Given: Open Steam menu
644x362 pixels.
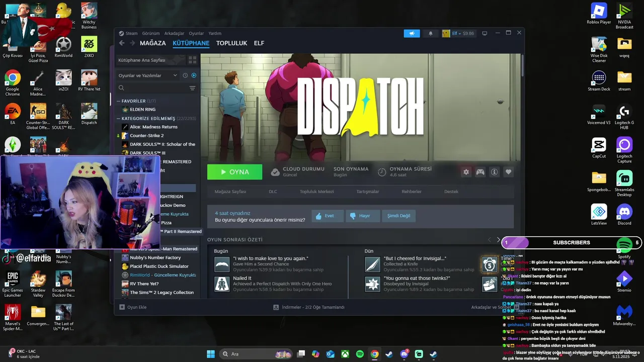Looking at the screenshot, I should click(131, 33).
